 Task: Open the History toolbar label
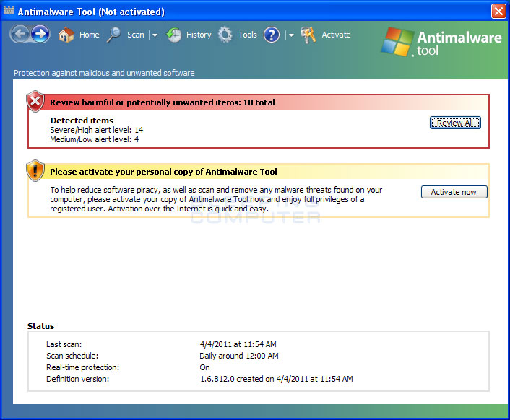click(x=199, y=35)
